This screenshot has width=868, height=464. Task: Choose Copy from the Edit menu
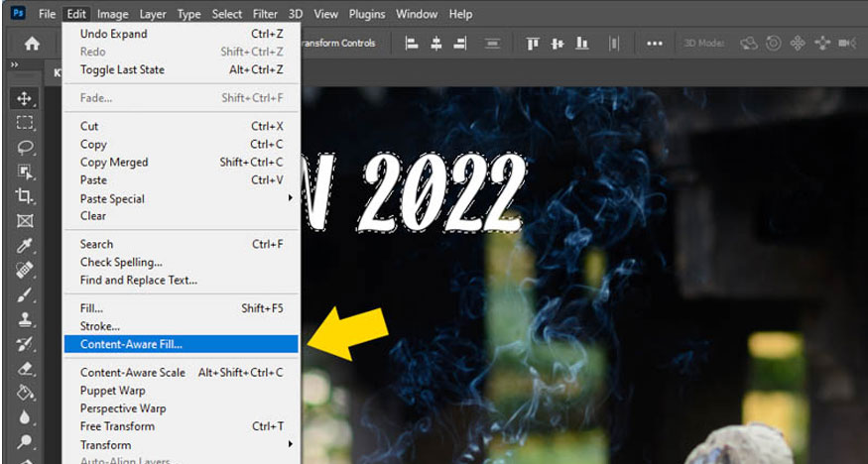(181, 145)
